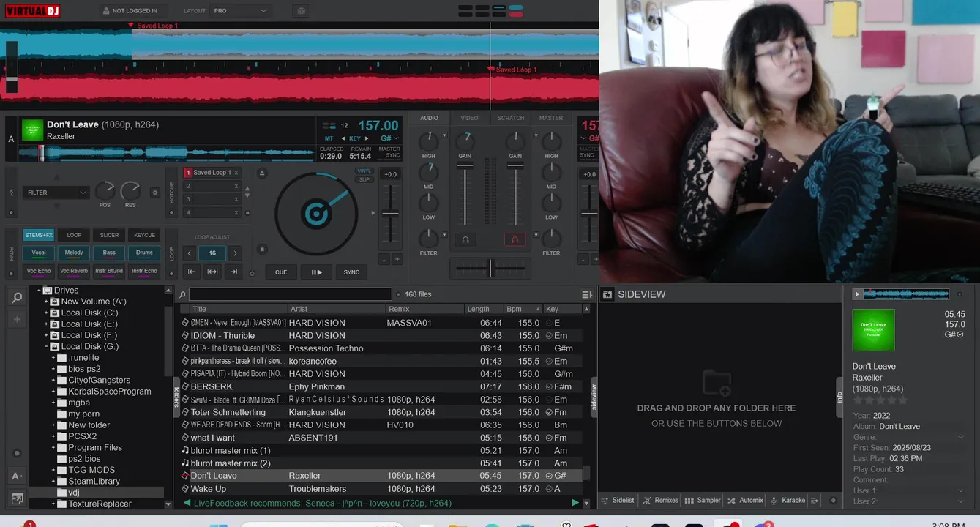Stop deck A with the square button
The image size is (980, 527).
(x=263, y=250)
